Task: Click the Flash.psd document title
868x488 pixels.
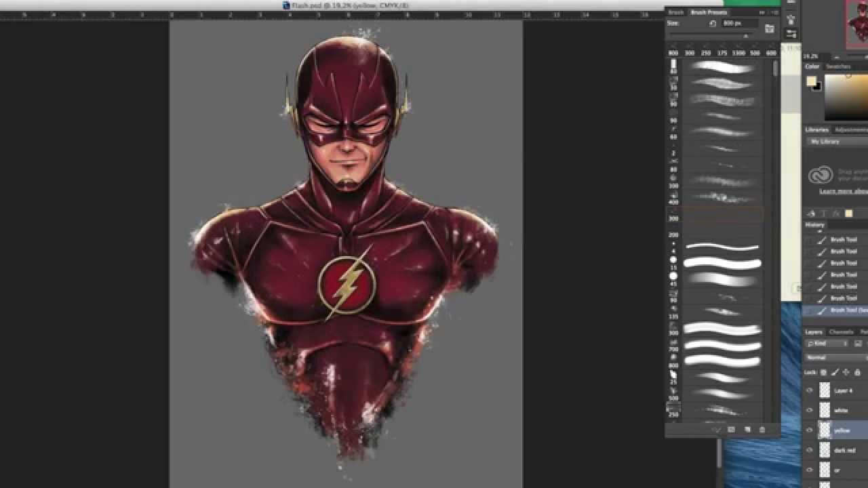Action: pyautogui.click(x=350, y=5)
